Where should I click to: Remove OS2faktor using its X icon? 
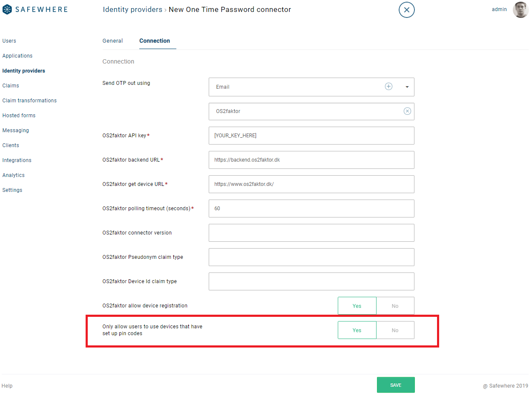point(407,111)
